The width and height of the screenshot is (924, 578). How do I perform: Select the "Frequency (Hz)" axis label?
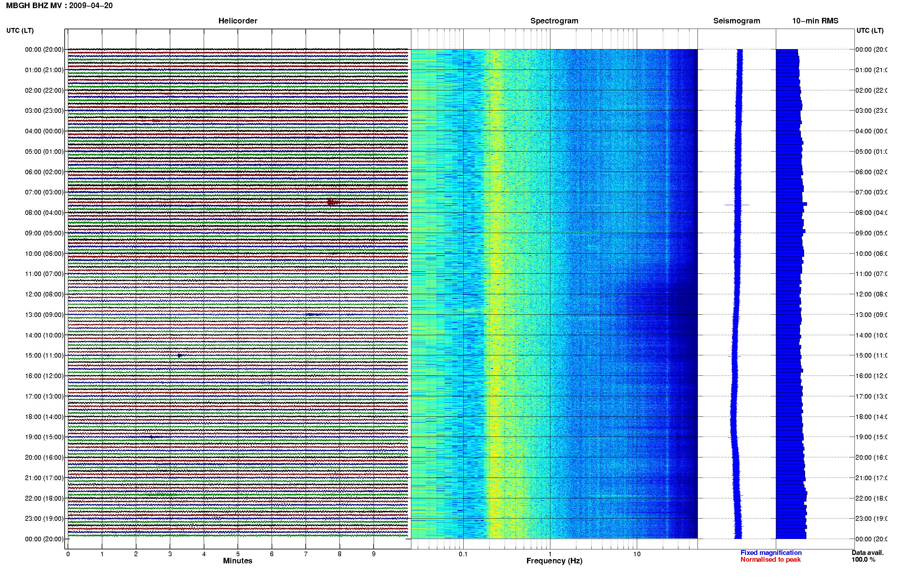click(x=554, y=561)
